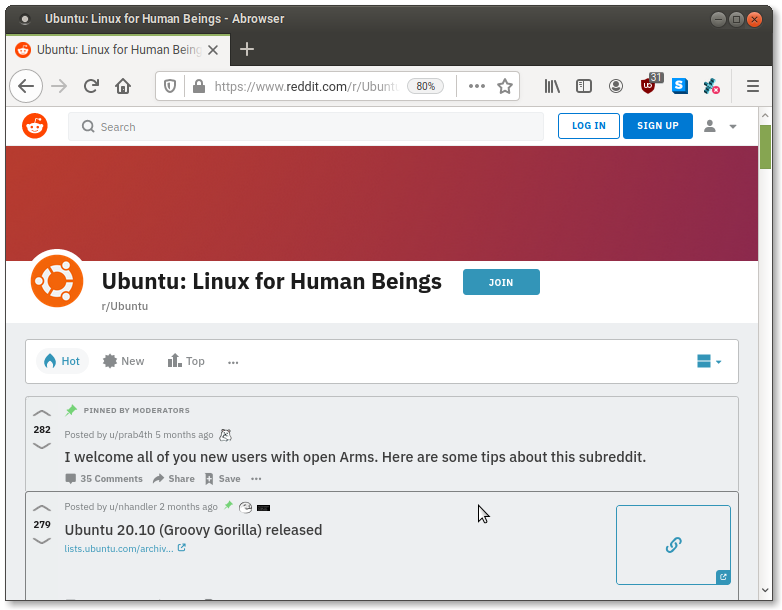
Task: Click the SIGN UP button
Action: point(657,126)
